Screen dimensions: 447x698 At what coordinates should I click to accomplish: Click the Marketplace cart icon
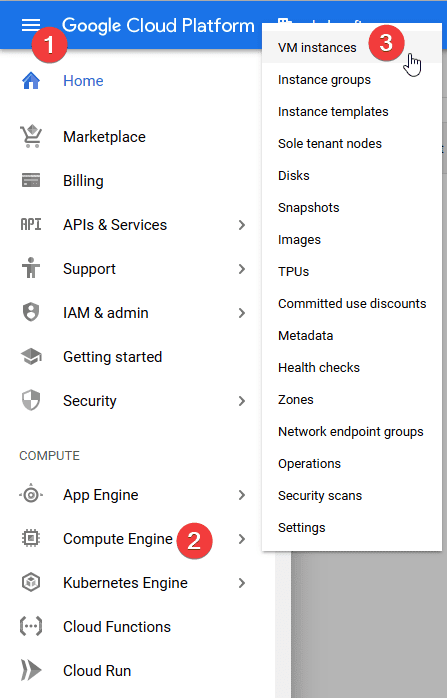click(x=31, y=137)
